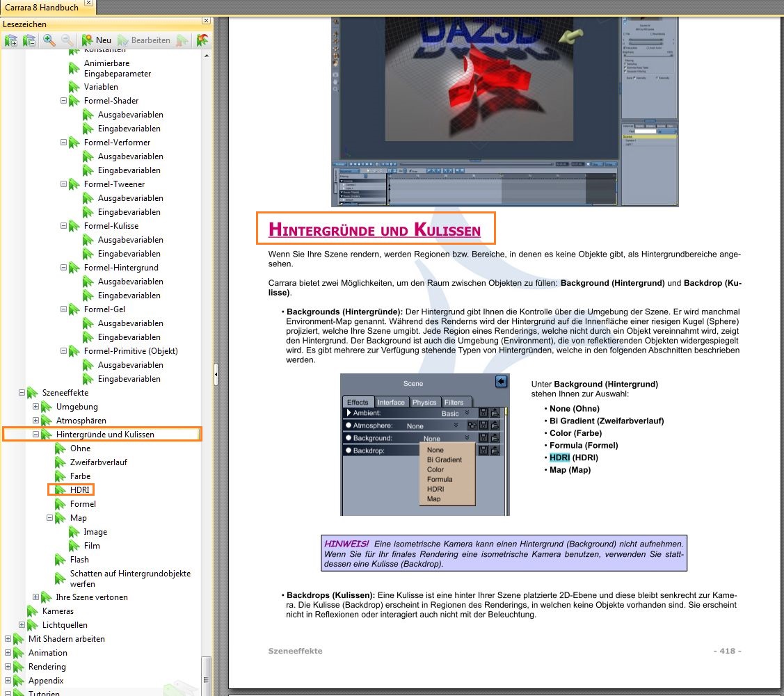Expand the Appendix bookmark node
This screenshot has height=696, width=784.
coord(8,681)
